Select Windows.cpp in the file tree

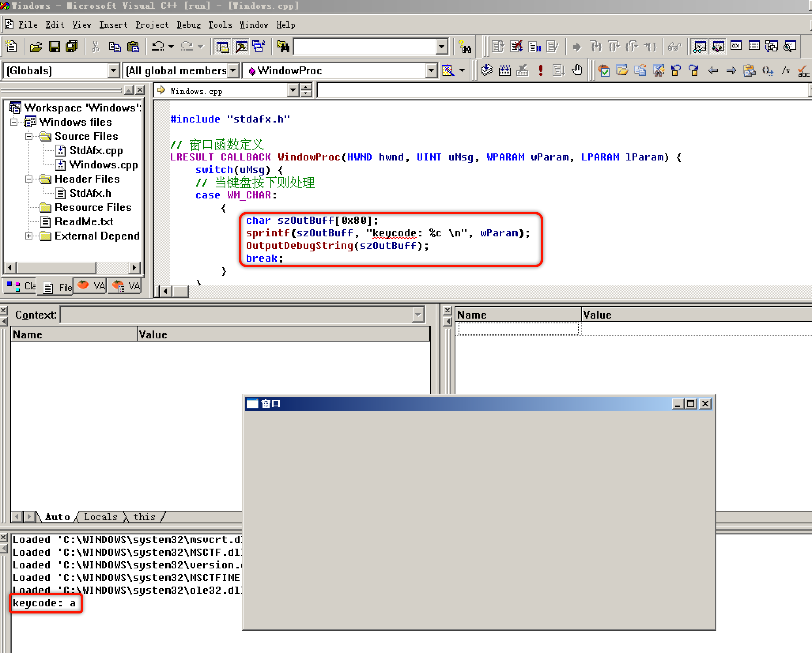[103, 165]
